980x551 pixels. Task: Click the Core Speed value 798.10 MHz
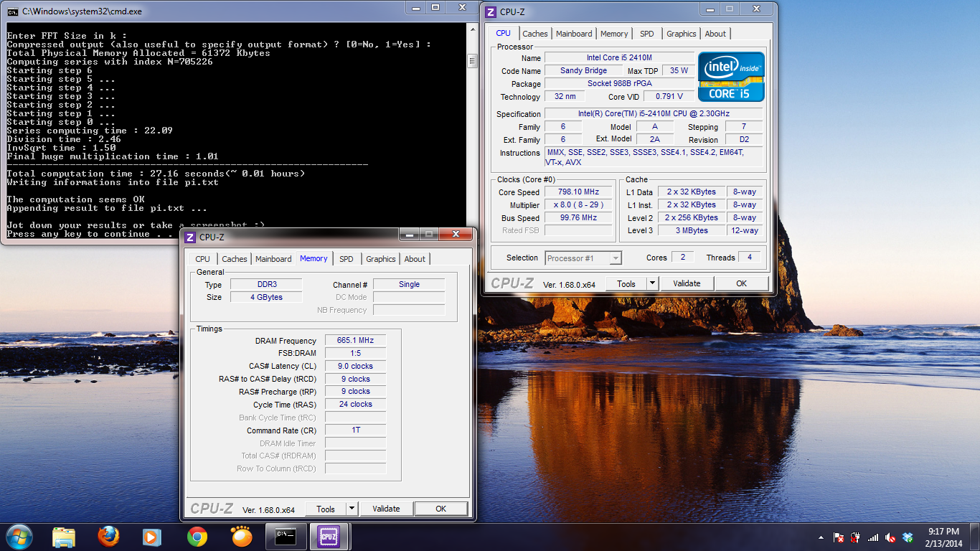pyautogui.click(x=578, y=192)
